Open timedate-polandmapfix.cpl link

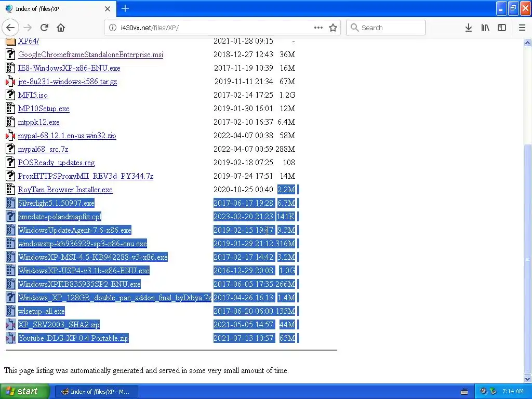tap(60, 217)
